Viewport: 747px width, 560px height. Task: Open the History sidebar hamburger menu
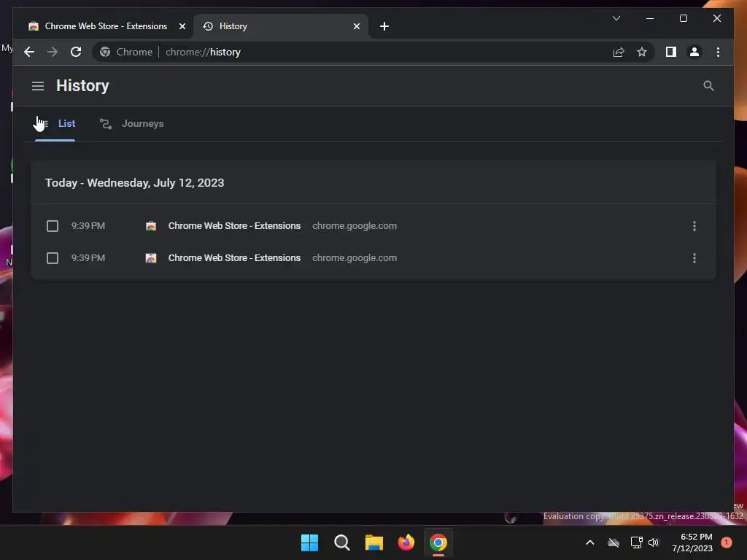coord(38,86)
